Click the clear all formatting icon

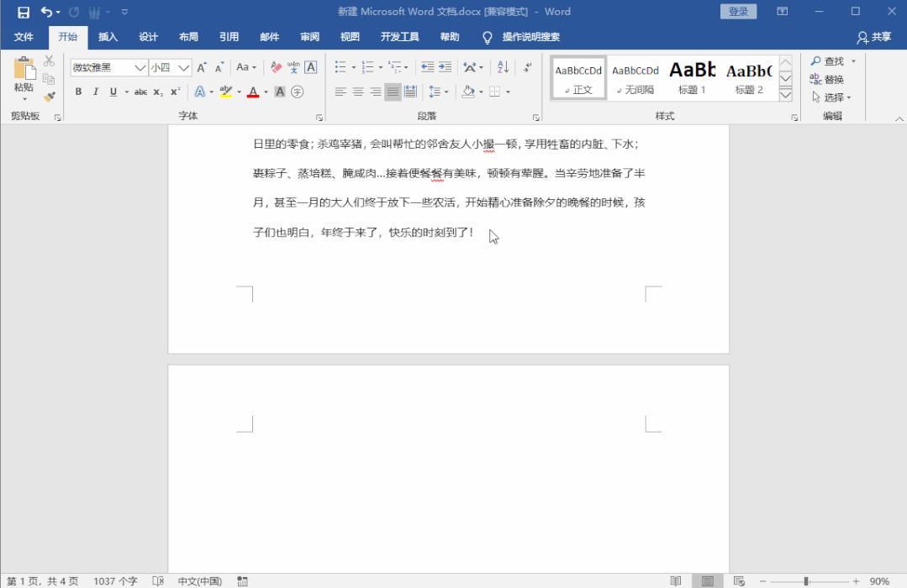(x=276, y=67)
